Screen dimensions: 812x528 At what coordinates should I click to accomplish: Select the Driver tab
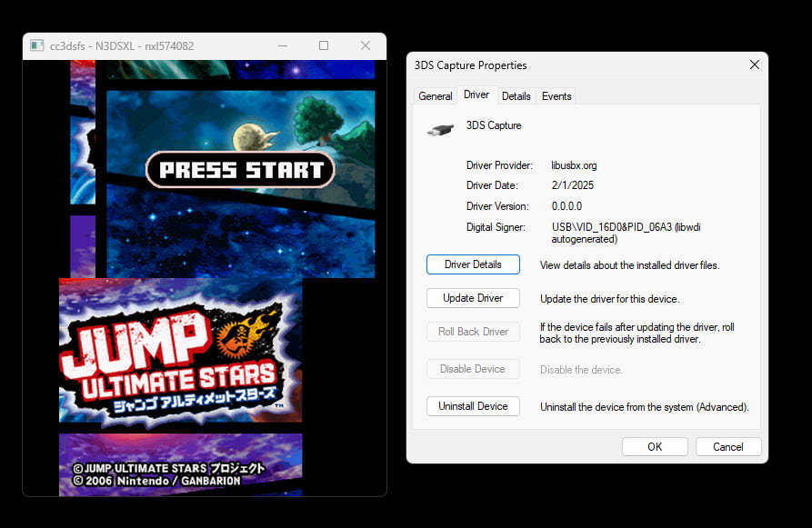(476, 95)
